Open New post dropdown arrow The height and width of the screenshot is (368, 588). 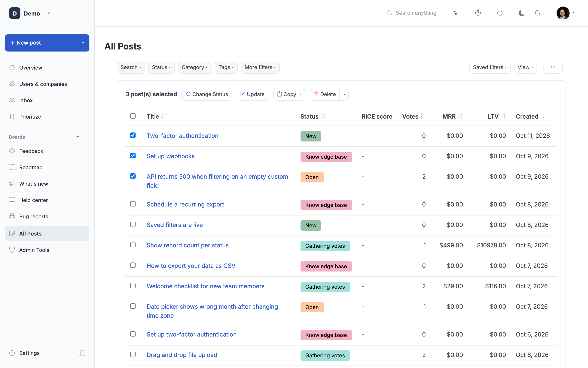83,43
